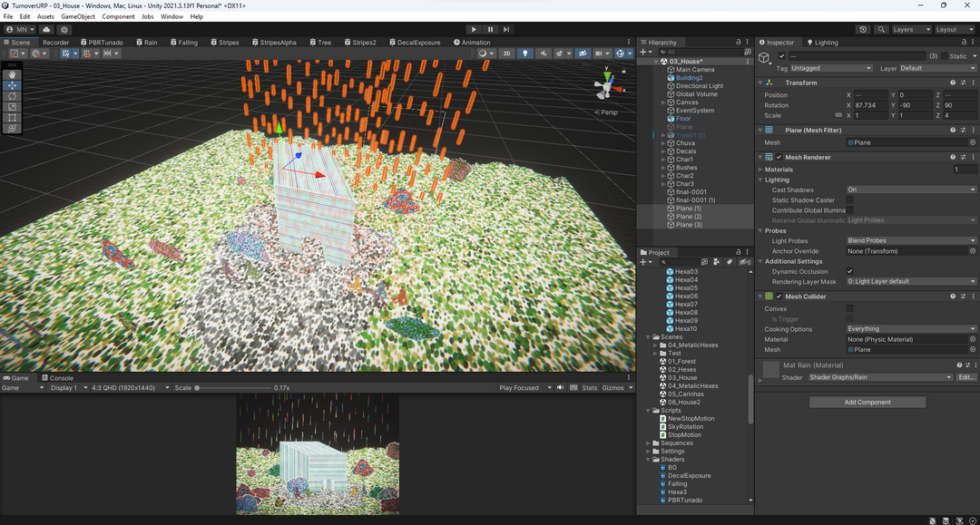This screenshot has height=525, width=980.
Task: Mute audio in the Game view
Action: 560,388
